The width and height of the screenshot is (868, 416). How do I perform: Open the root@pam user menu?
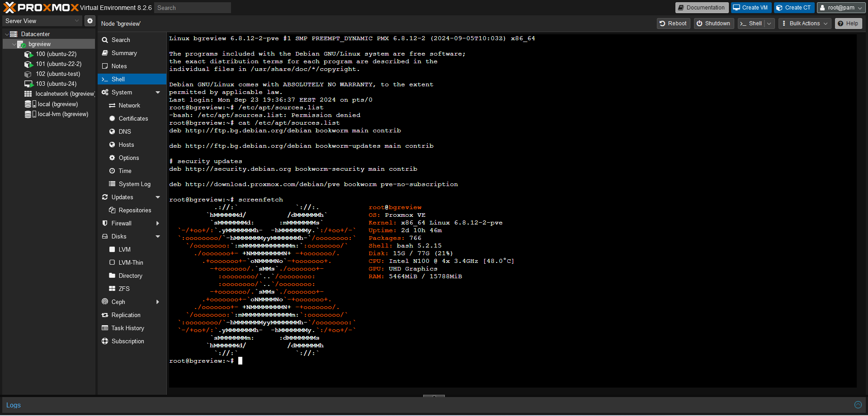(x=841, y=8)
